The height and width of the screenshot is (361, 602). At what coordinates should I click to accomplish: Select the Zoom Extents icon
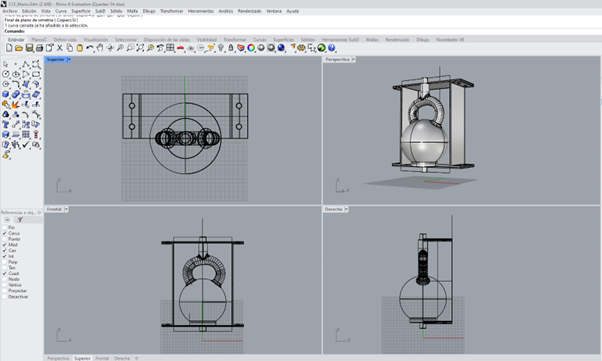coord(140,48)
